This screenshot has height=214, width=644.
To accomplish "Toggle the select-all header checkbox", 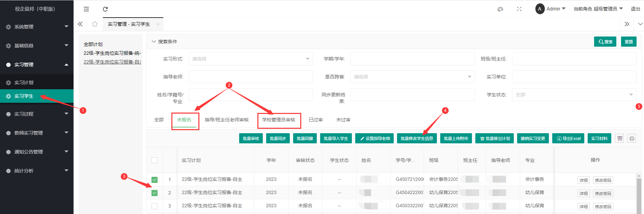I will (155, 160).
